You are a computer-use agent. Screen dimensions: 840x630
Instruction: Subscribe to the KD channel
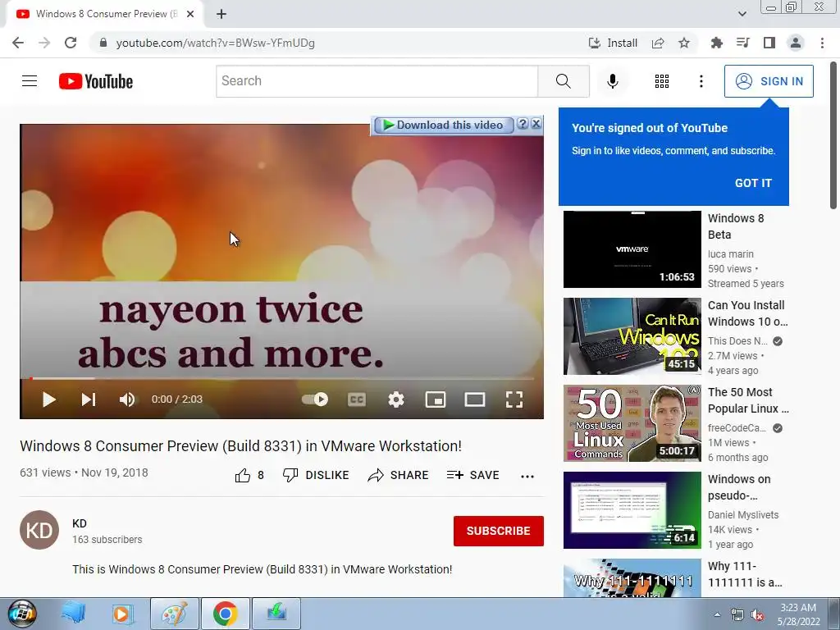click(498, 531)
